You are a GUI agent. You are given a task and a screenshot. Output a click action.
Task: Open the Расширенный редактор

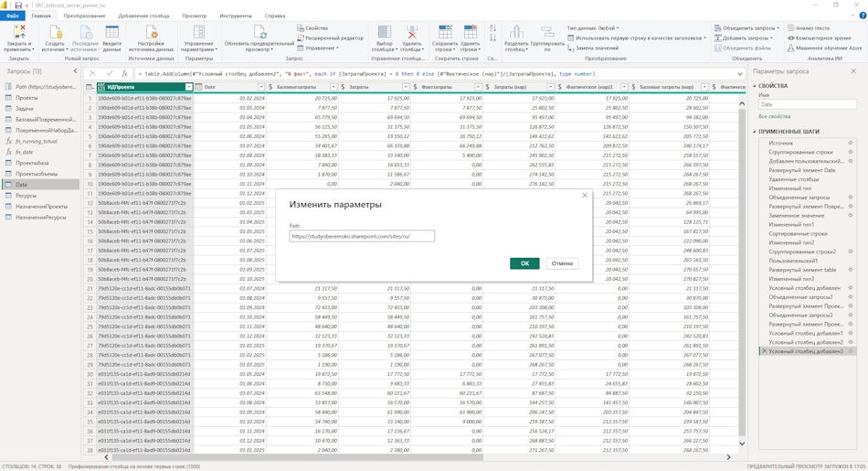point(331,38)
